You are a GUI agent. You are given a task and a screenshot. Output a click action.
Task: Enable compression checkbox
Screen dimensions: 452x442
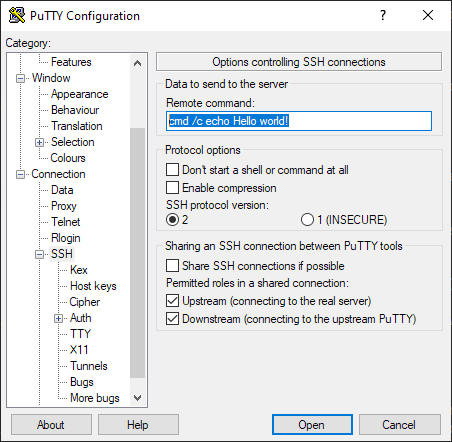[172, 188]
